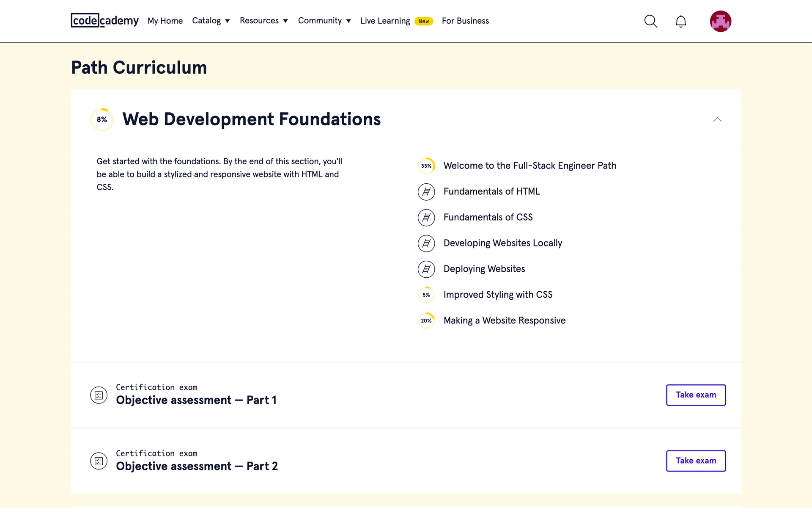Open the For Business page
This screenshot has width=812, height=508.
click(x=465, y=21)
